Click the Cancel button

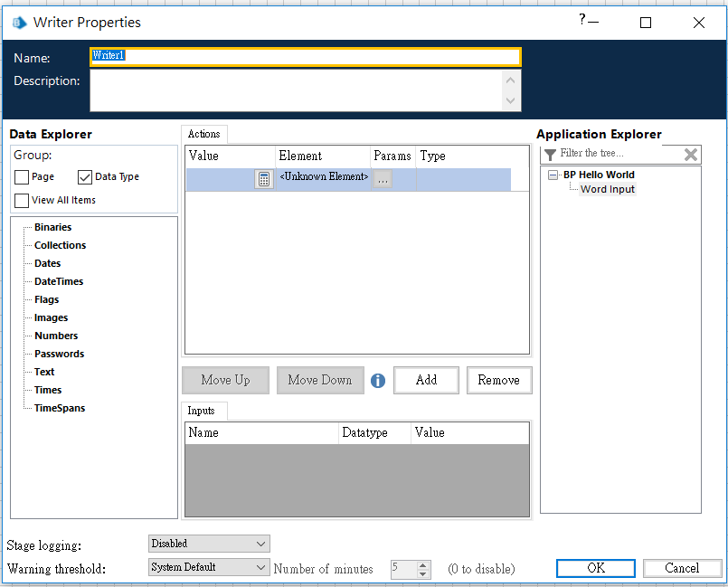[x=682, y=568]
